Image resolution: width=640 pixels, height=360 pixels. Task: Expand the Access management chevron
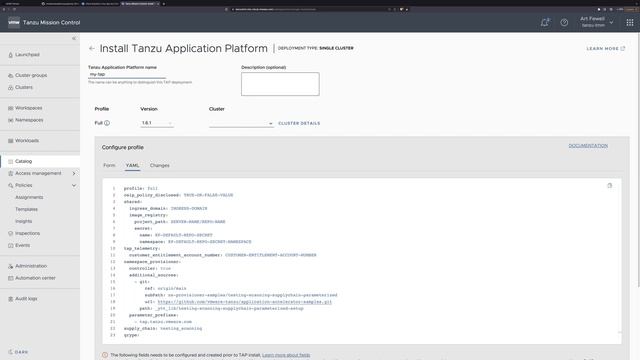74,173
